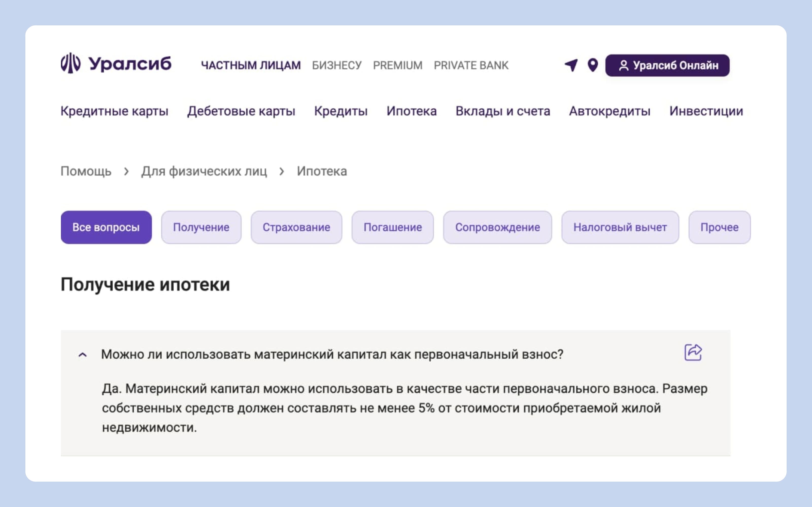Collapse the maternity capital question chevron

pyautogui.click(x=82, y=355)
